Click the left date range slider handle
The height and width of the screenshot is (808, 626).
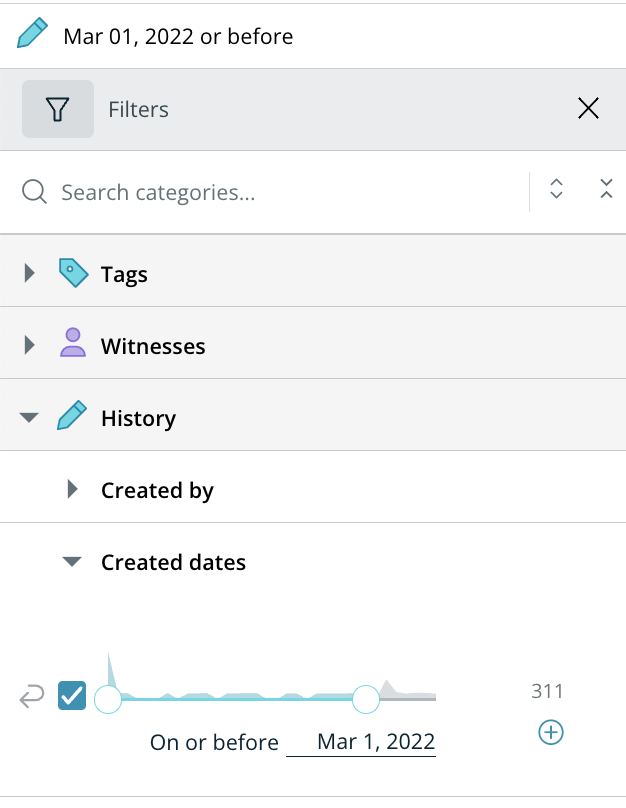coord(108,699)
